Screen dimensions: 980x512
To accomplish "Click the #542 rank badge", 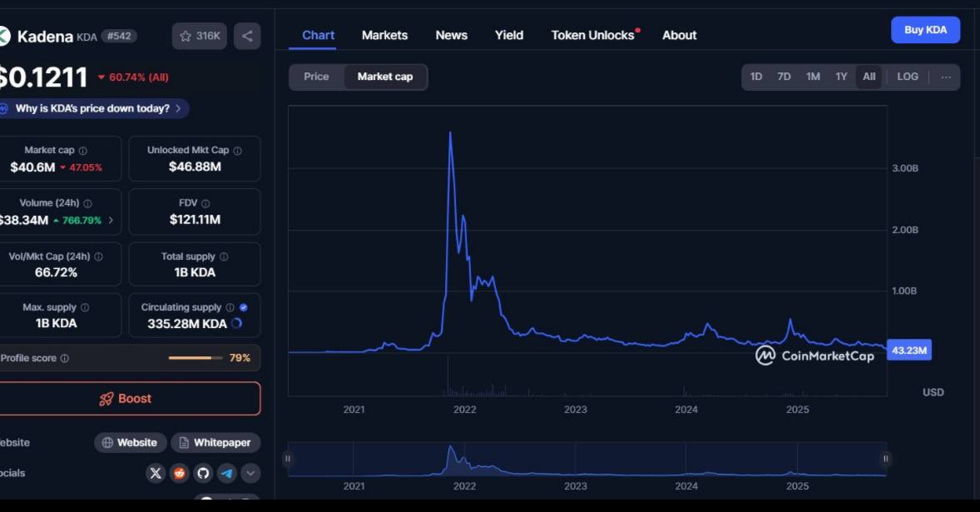I will tap(119, 37).
